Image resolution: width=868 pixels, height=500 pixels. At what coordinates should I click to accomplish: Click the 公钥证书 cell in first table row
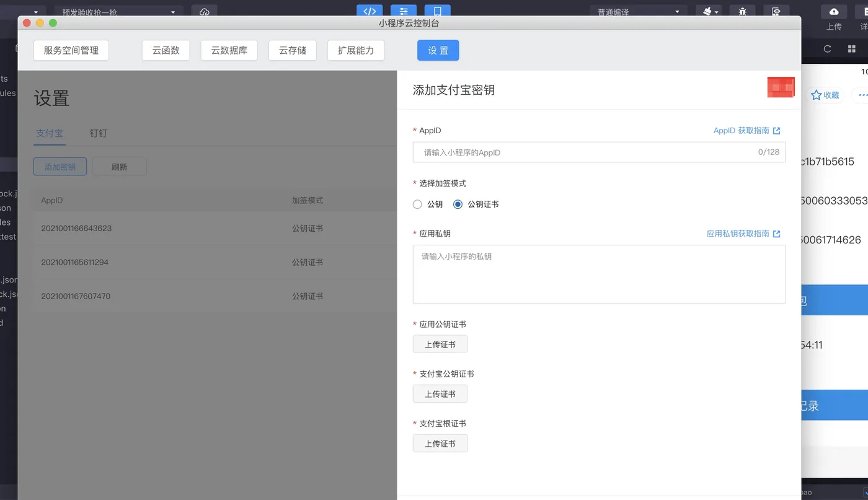(308, 228)
